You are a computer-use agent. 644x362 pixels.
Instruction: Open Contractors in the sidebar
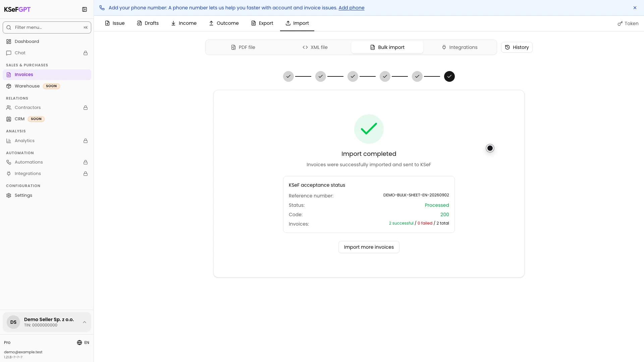47,108
